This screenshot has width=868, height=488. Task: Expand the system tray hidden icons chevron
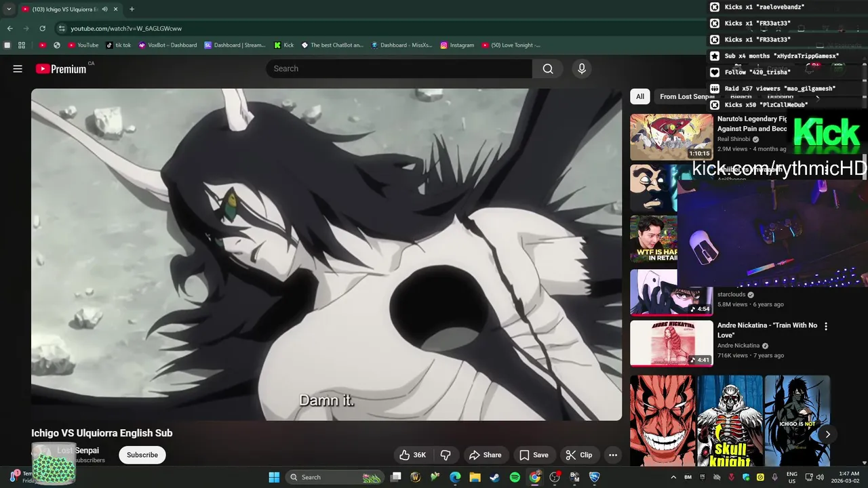(673, 477)
